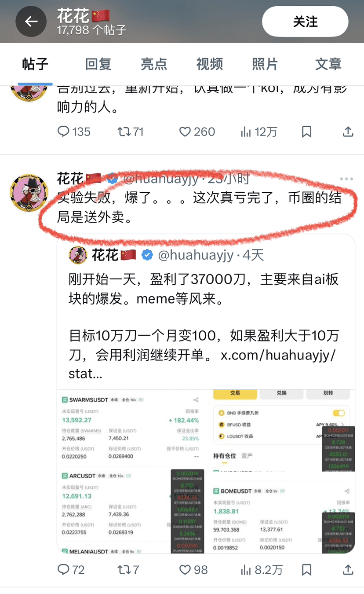This screenshot has width=364, height=594.
Task: Open three-dot menu on 实验失败 post
Action: pos(346,179)
